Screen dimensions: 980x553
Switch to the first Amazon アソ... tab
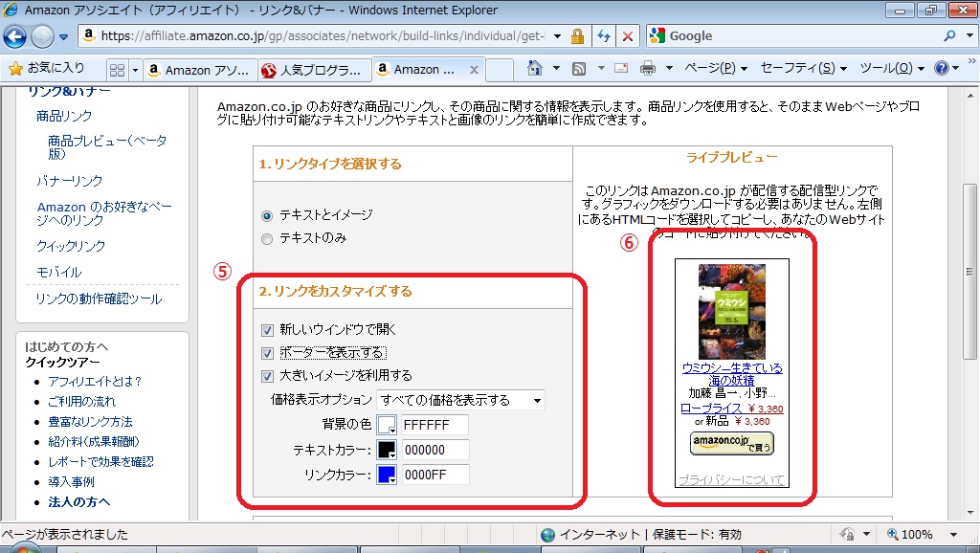coord(200,70)
